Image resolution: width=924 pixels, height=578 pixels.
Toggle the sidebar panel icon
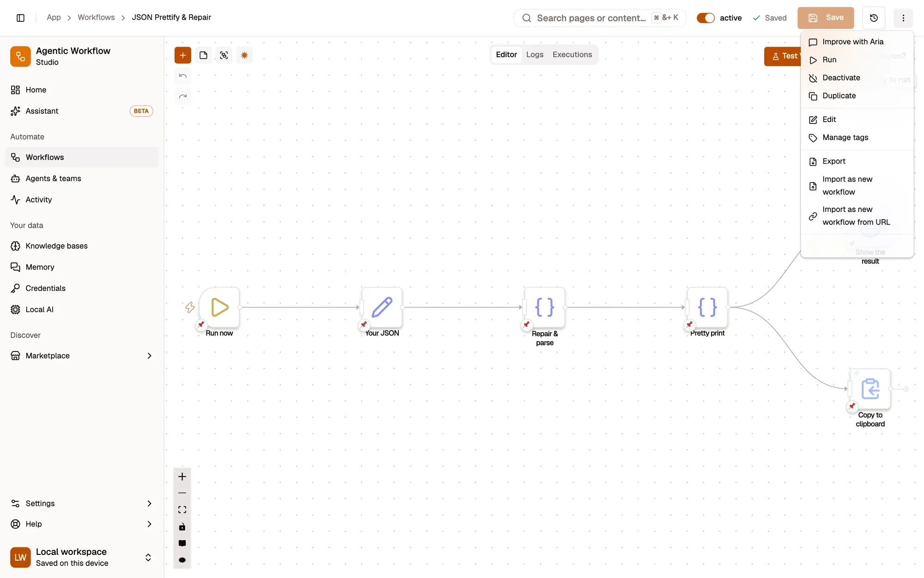[x=20, y=18]
